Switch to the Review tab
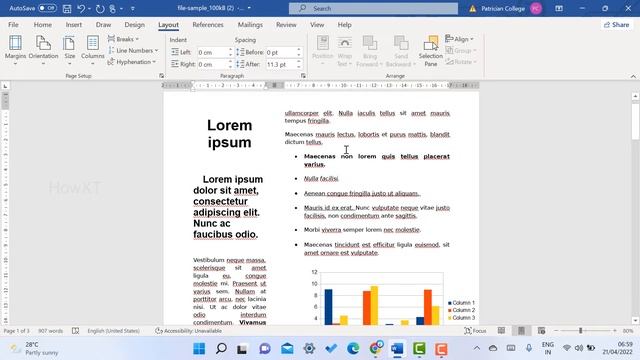This screenshot has width=640, height=360. 286,25
